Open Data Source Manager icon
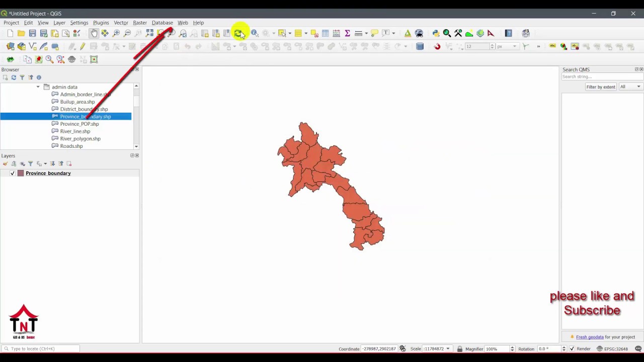This screenshot has width=644, height=362. coord(10,46)
